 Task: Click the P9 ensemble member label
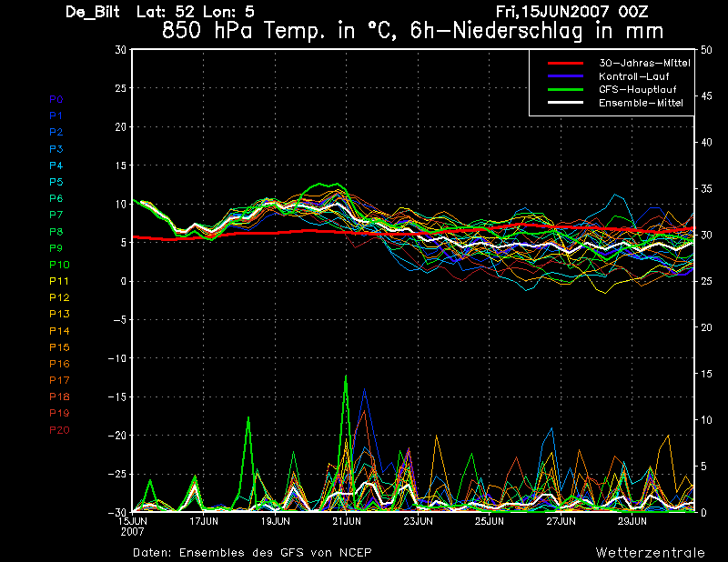tap(56, 248)
